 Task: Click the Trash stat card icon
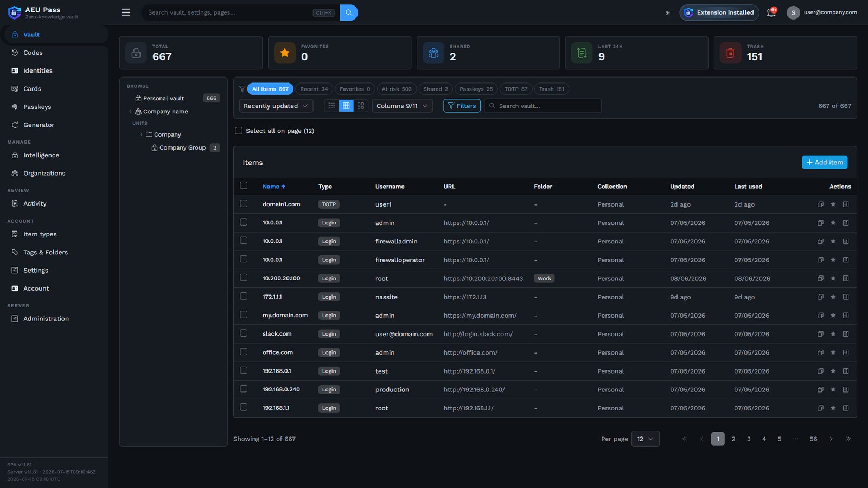click(730, 53)
